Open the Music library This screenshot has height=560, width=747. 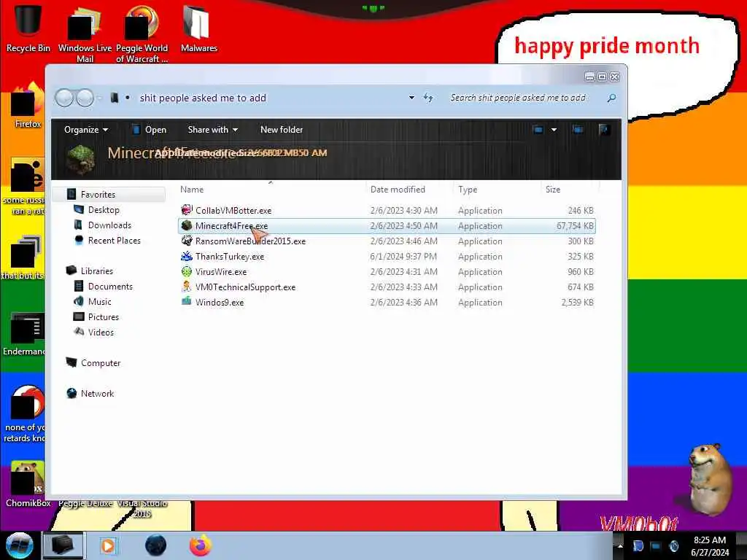99,301
